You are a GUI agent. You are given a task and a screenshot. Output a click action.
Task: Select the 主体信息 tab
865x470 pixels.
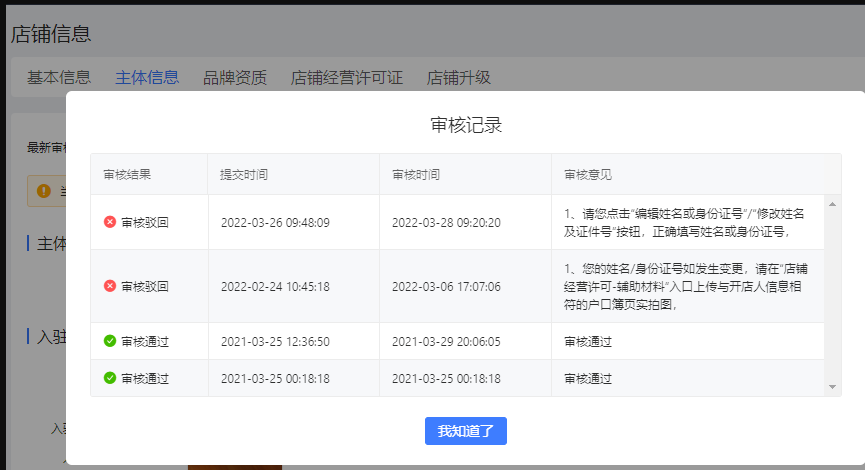point(147,77)
